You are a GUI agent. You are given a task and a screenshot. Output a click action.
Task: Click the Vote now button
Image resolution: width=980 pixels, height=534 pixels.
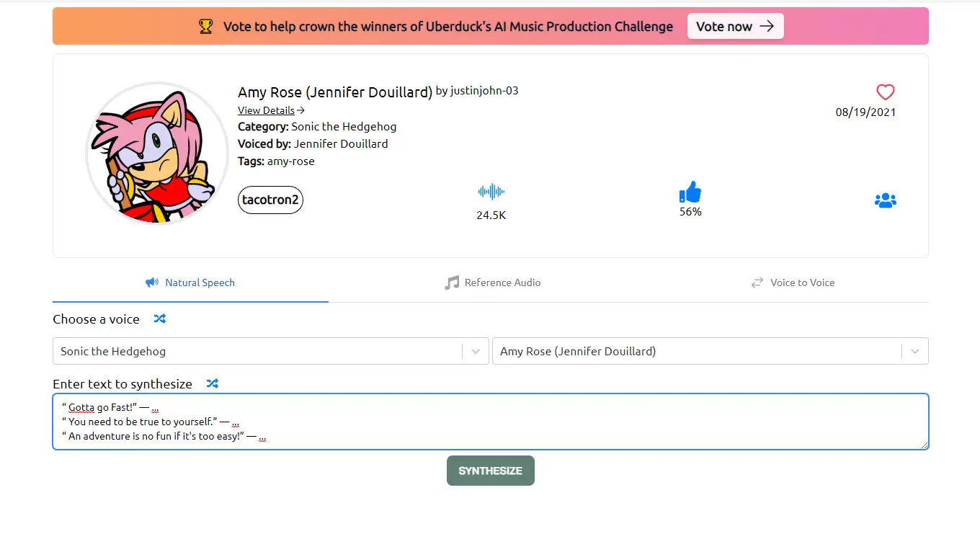(x=735, y=27)
